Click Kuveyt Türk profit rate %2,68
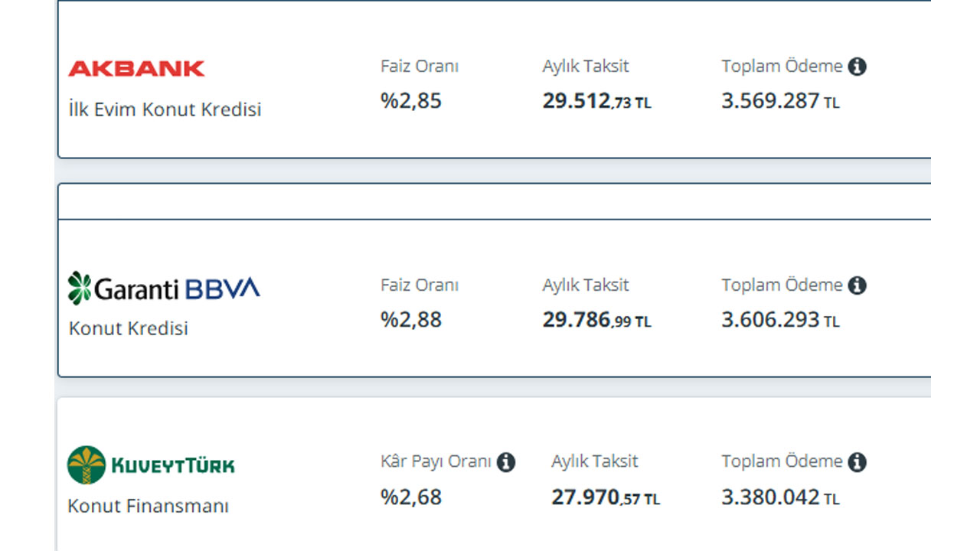980x551 pixels. coord(411,497)
